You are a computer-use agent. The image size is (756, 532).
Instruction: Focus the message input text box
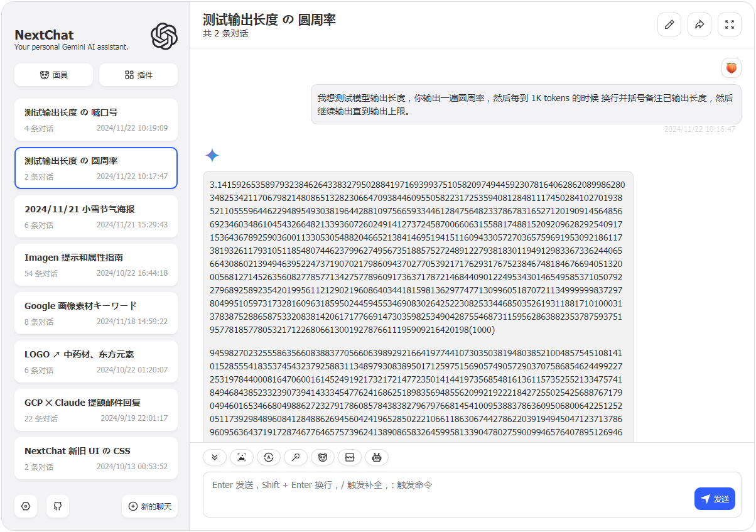pos(472,494)
